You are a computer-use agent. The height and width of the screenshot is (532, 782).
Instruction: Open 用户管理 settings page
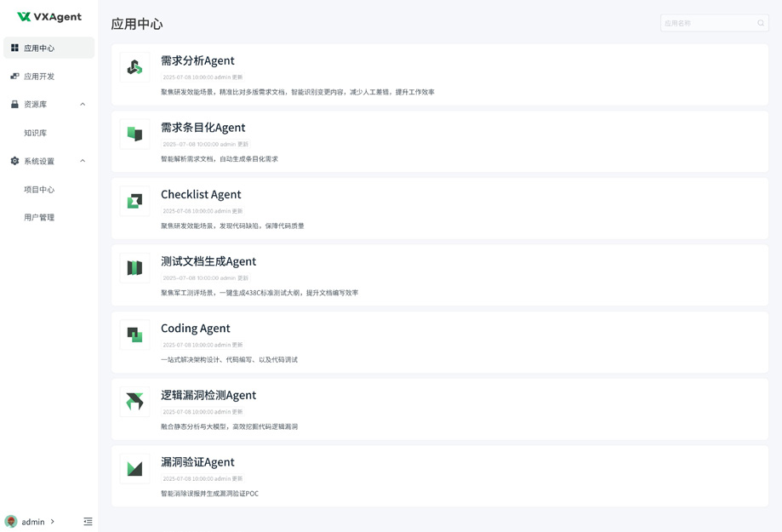click(x=39, y=218)
